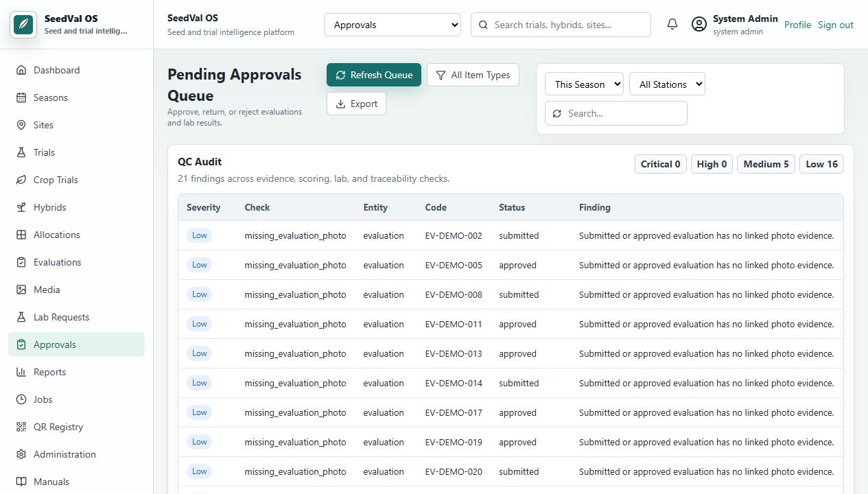Open QR Registry page
This screenshot has width=868, height=494.
pos(77,427)
